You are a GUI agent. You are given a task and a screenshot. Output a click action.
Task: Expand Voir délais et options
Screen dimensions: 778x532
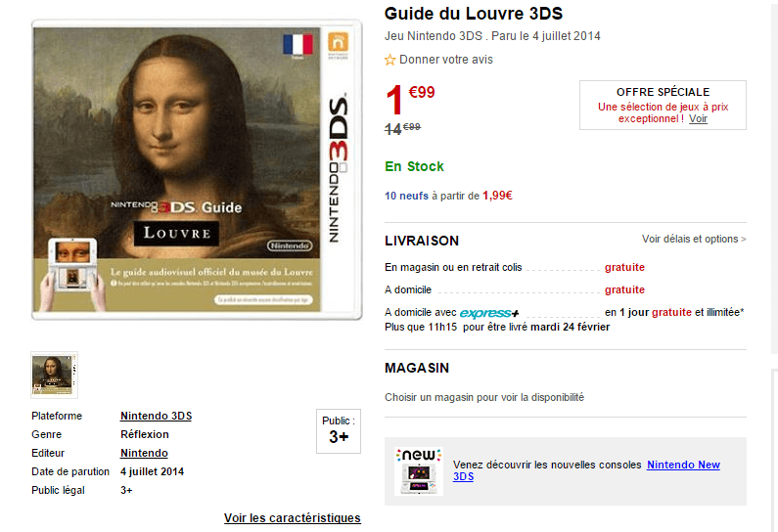click(694, 239)
